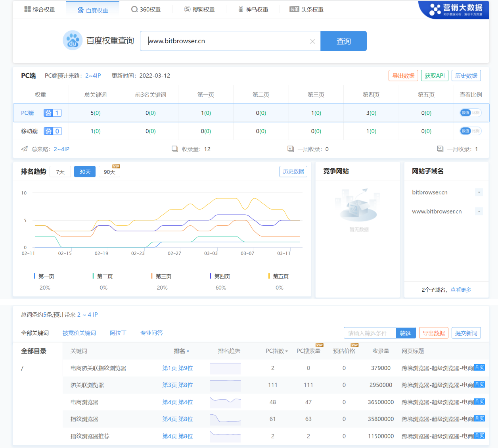498x448 pixels.
Task: Click the 收录量 icon
Action: (174, 149)
